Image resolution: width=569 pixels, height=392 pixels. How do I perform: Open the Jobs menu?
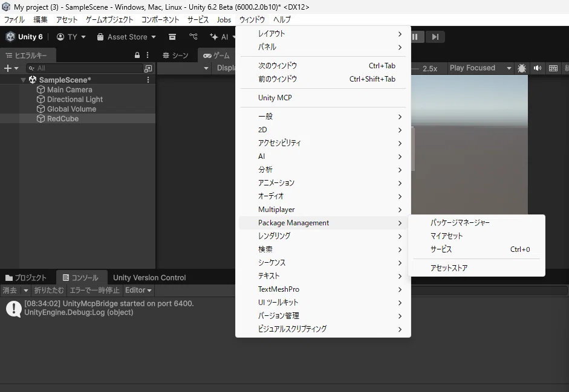[x=224, y=19]
